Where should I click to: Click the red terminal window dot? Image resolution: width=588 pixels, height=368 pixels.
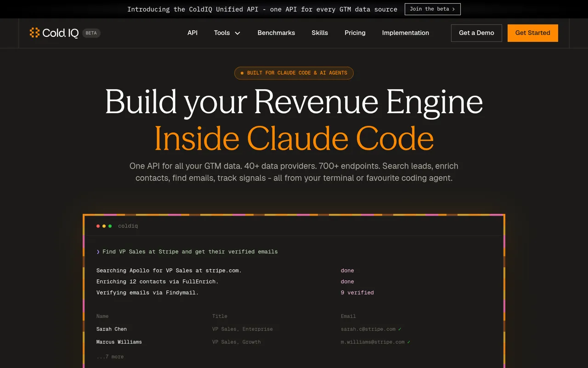[98, 226]
